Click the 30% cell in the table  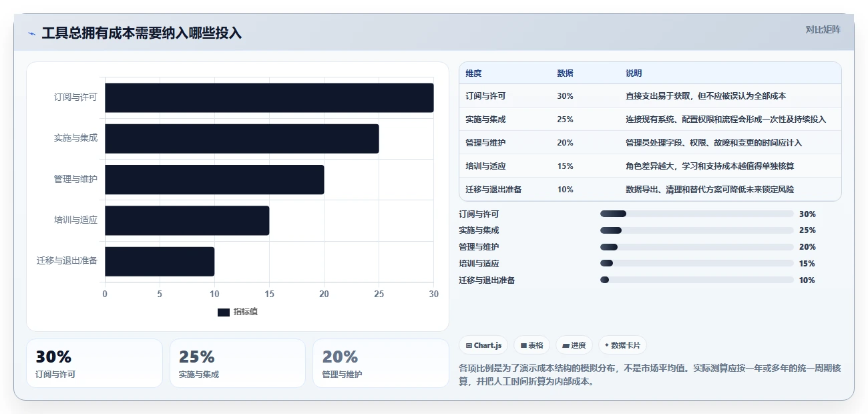[x=565, y=96]
